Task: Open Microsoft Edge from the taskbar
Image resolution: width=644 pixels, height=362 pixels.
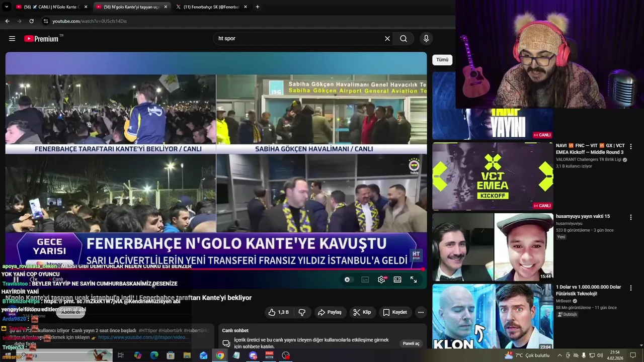Action: [x=154, y=355]
